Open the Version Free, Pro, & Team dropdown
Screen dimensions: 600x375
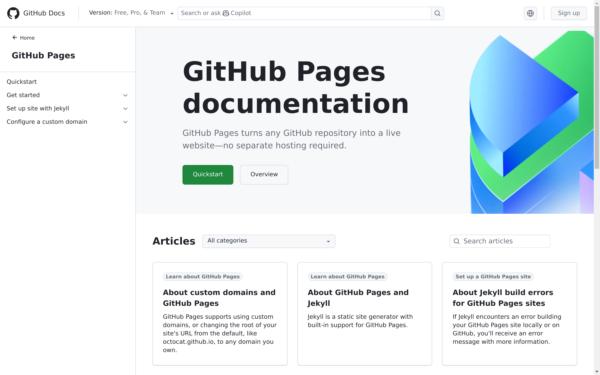pyautogui.click(x=131, y=13)
